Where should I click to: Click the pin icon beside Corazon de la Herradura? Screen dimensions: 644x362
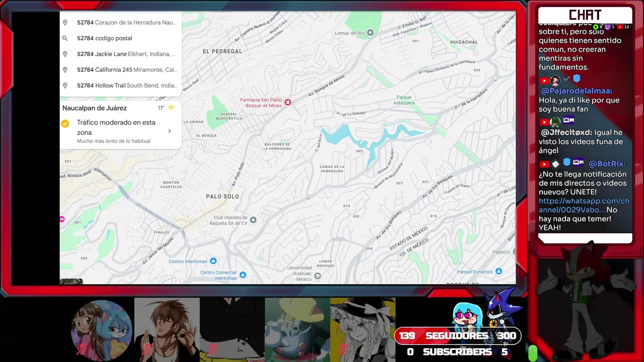[65, 23]
